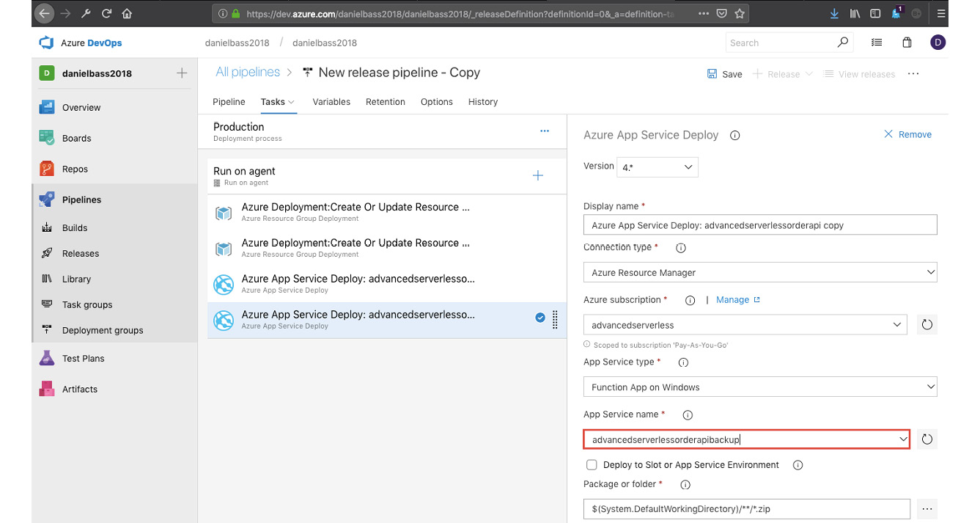Open the Firefox hamburger menu
This screenshot has height=523, width=980.
coord(942,13)
